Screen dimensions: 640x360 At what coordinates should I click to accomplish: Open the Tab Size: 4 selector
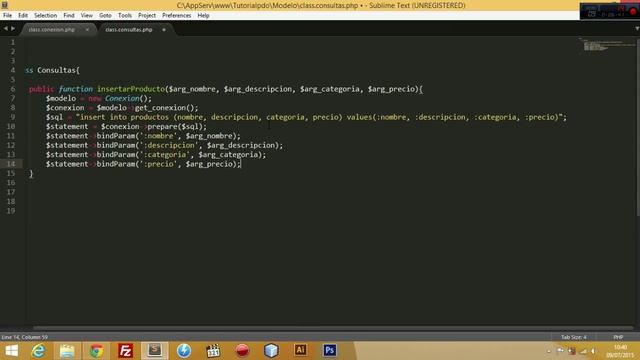click(x=573, y=337)
